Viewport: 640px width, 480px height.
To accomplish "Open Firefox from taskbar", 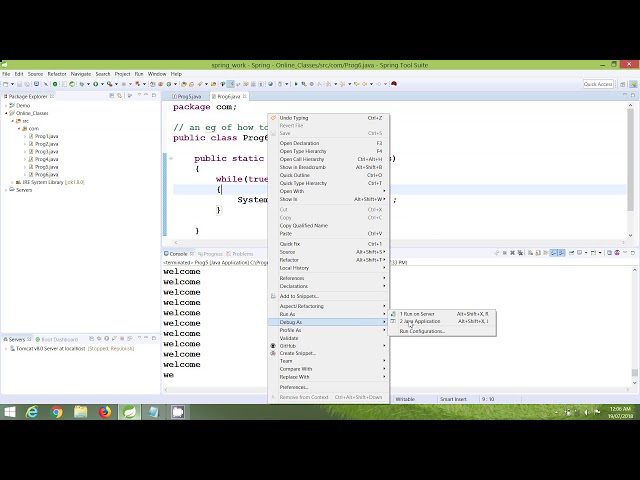I will pyautogui.click(x=105, y=412).
